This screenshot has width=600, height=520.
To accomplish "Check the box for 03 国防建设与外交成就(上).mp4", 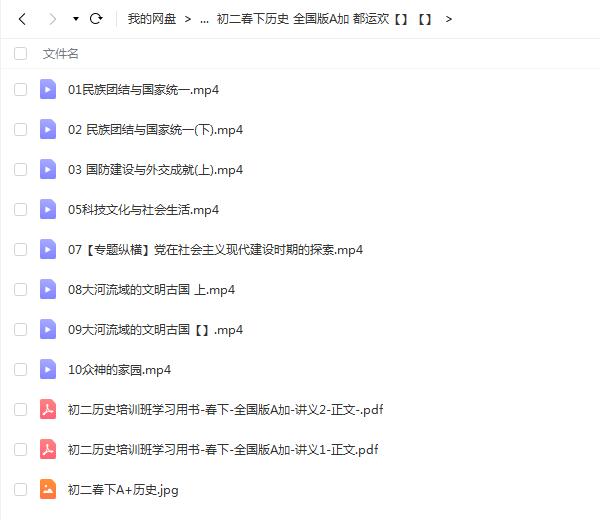I will point(20,170).
